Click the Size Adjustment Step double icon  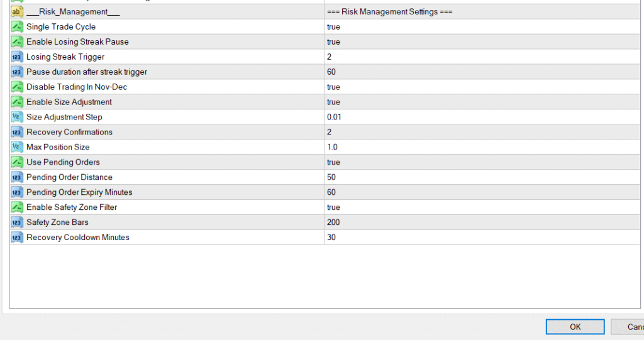[17, 117]
